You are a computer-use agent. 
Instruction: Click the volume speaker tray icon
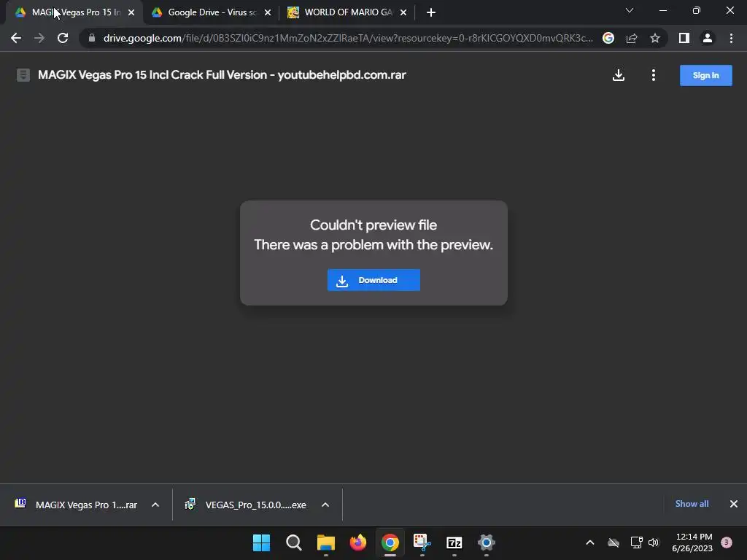(x=654, y=542)
